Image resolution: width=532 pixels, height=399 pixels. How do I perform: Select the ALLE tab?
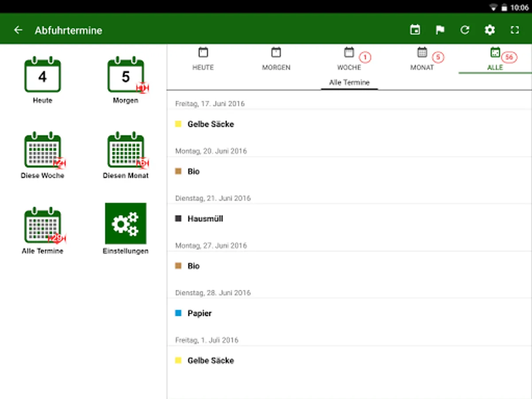tap(495, 59)
